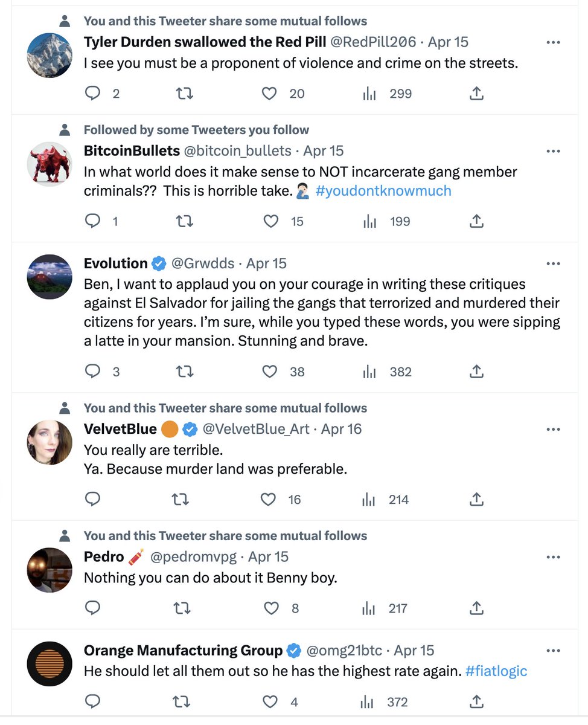Open the #fiatlogic hashtag link
588x725 pixels.
[496, 671]
